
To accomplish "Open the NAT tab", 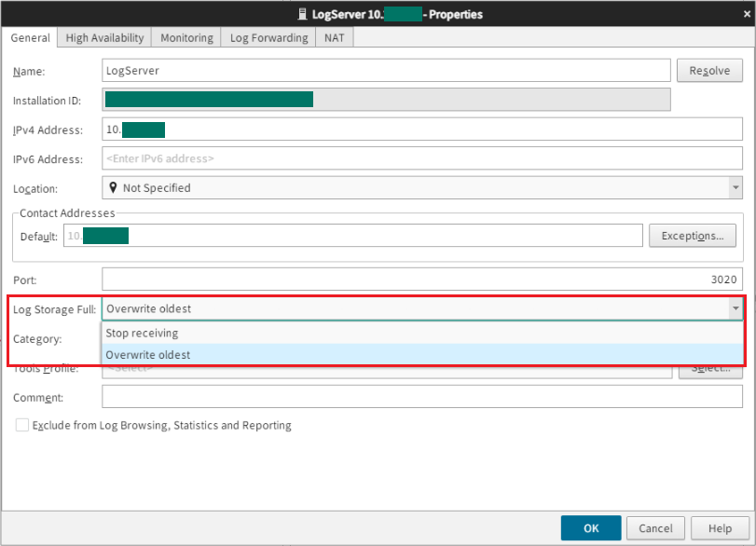I will point(334,37).
